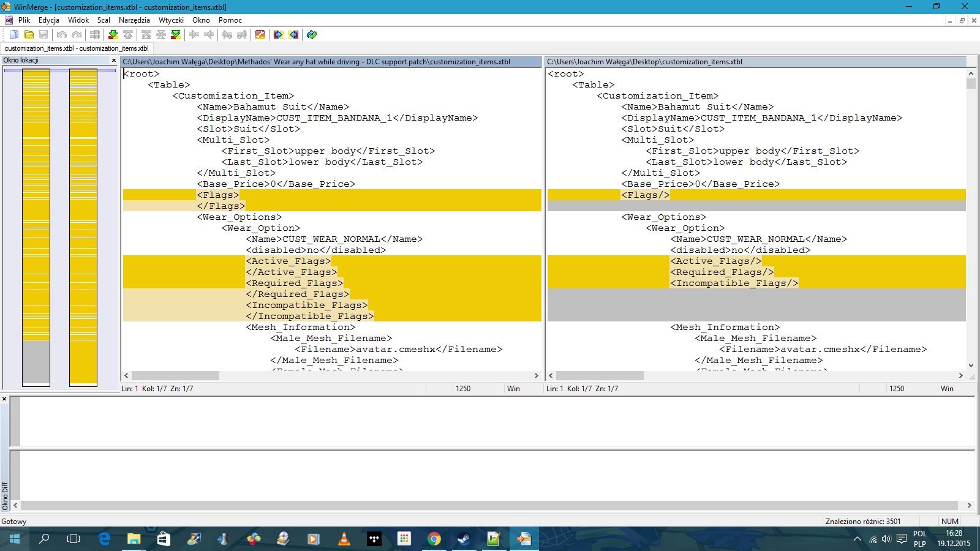Click the left pane horizontal scrollbar left arrow
Screen dimensions: 980x551
pos(126,376)
